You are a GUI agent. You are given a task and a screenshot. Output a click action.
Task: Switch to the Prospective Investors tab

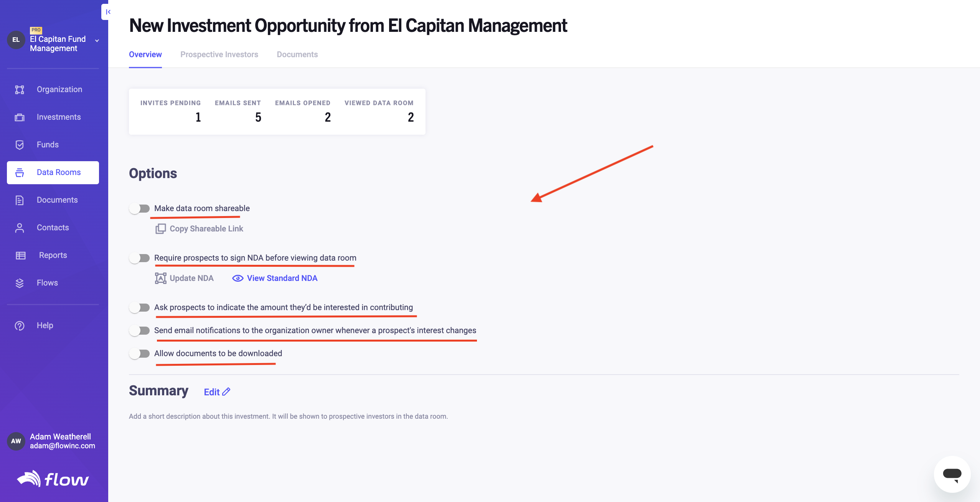click(x=219, y=54)
